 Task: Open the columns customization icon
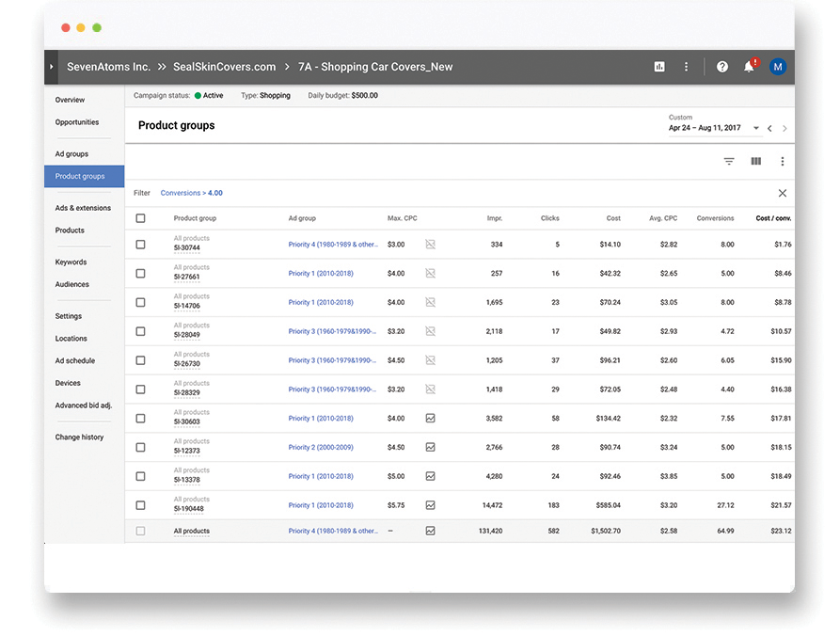pyautogui.click(x=755, y=161)
